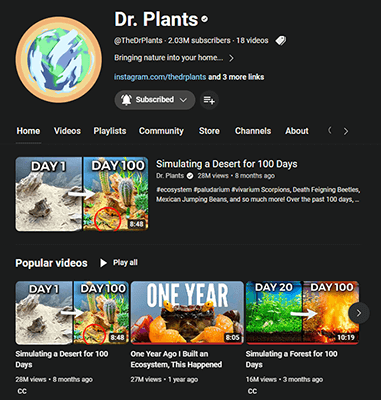Open the Store tab
381x400 pixels.
pos(209,131)
